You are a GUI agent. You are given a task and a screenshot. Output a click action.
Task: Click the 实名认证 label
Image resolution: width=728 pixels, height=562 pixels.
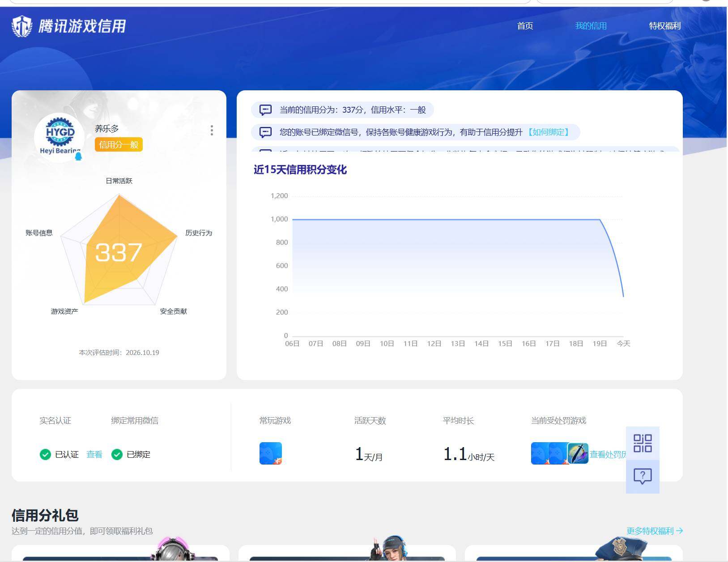tap(55, 421)
